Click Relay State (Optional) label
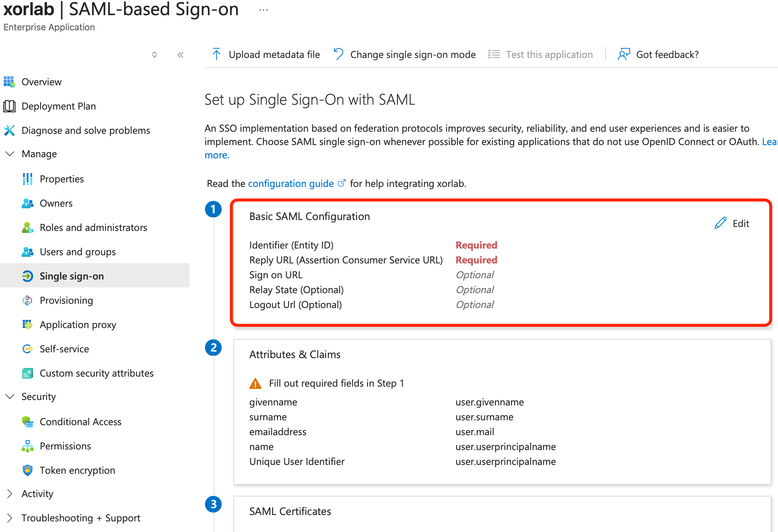Image resolution: width=778 pixels, height=532 pixels. (x=296, y=290)
